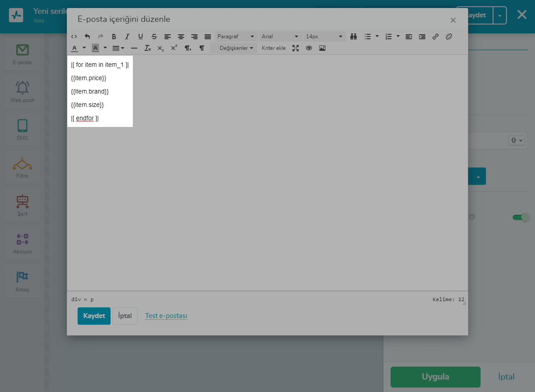Click the div element in path bar
Viewport: 535px width, 392px height.
tap(76, 299)
